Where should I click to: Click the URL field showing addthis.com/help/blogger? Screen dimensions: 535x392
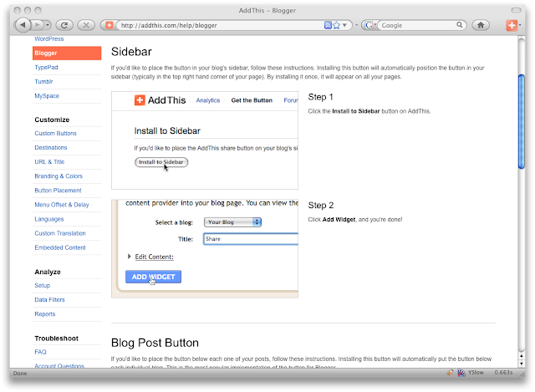click(x=220, y=25)
